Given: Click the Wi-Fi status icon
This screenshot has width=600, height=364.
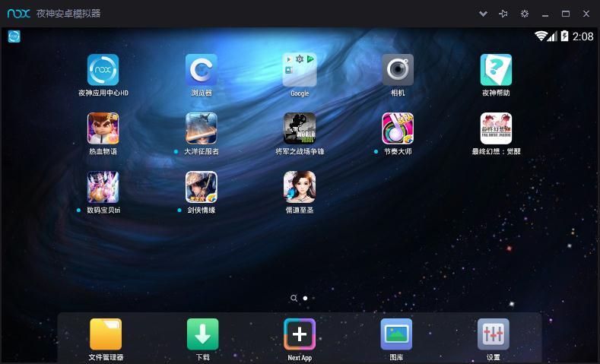Looking at the screenshot, I should (x=541, y=36).
